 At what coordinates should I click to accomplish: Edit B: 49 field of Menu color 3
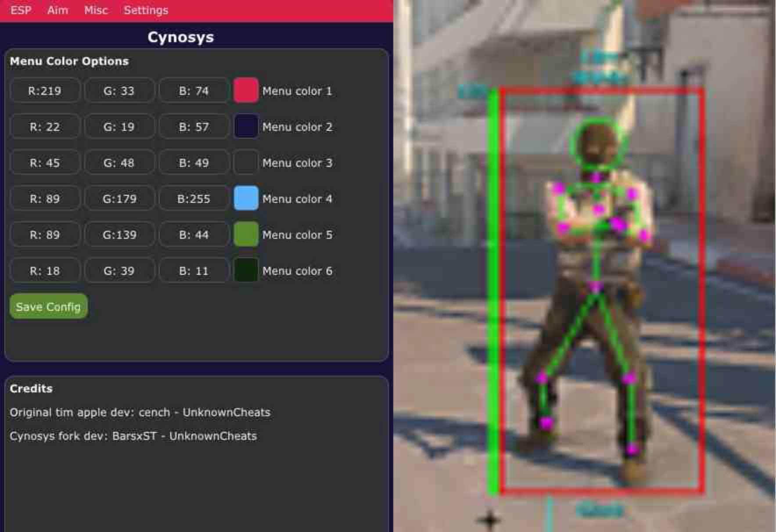point(194,163)
